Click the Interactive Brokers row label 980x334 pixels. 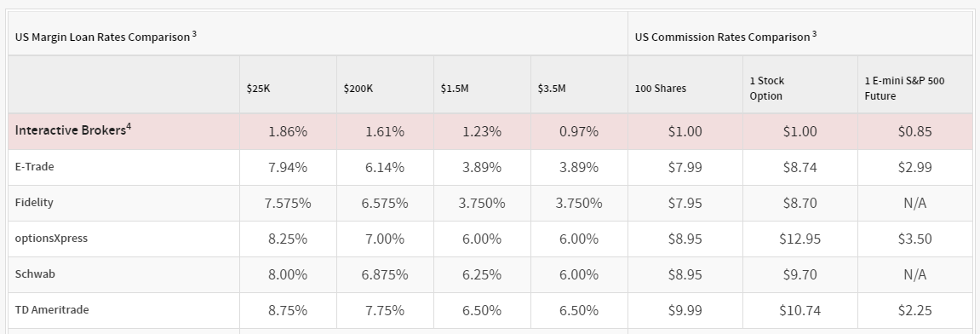pos(70,130)
